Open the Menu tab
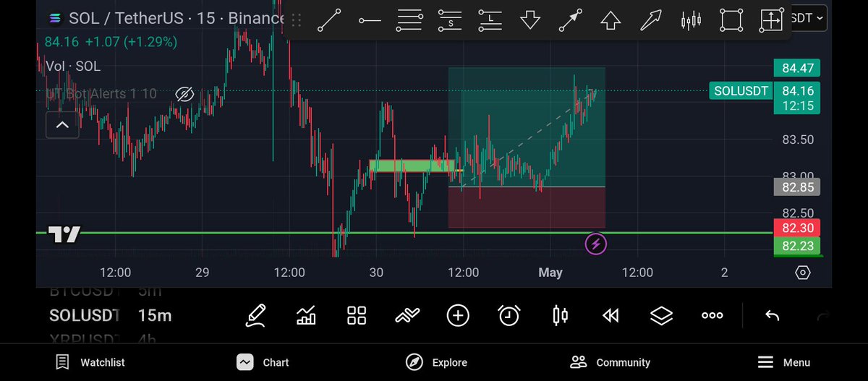The width and height of the screenshot is (868, 381). 783,362
